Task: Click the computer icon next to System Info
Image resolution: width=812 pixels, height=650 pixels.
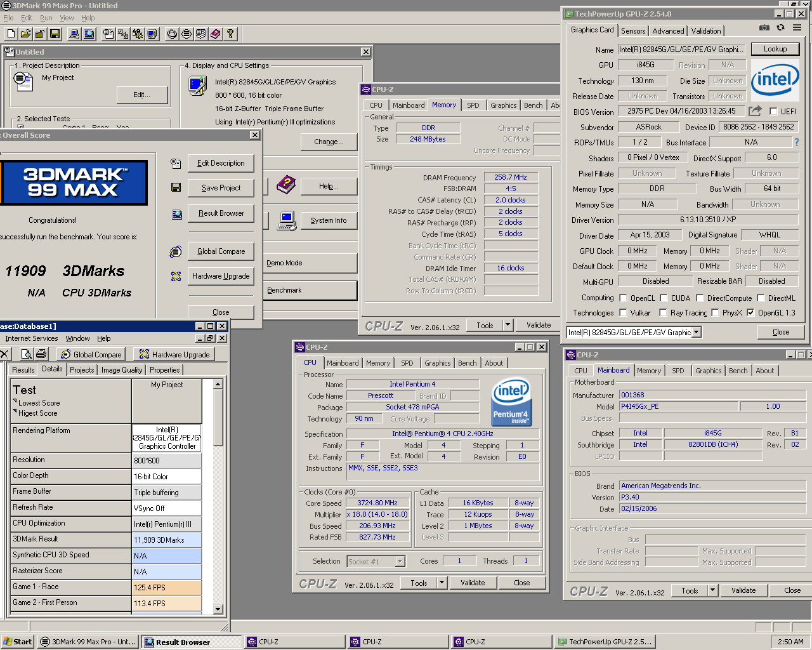Action: point(287,220)
